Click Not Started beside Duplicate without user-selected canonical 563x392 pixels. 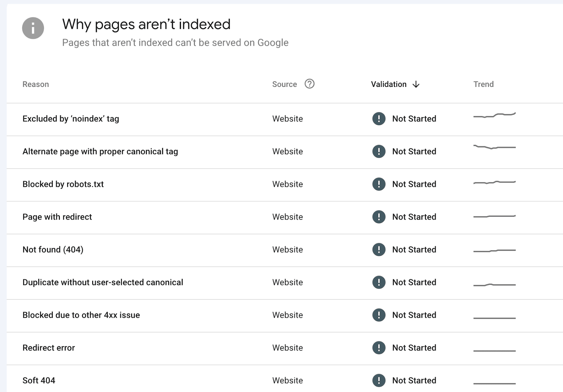click(x=414, y=282)
